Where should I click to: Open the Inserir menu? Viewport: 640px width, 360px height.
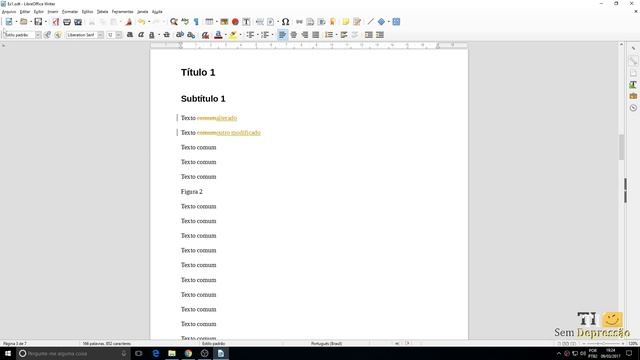coord(53,12)
